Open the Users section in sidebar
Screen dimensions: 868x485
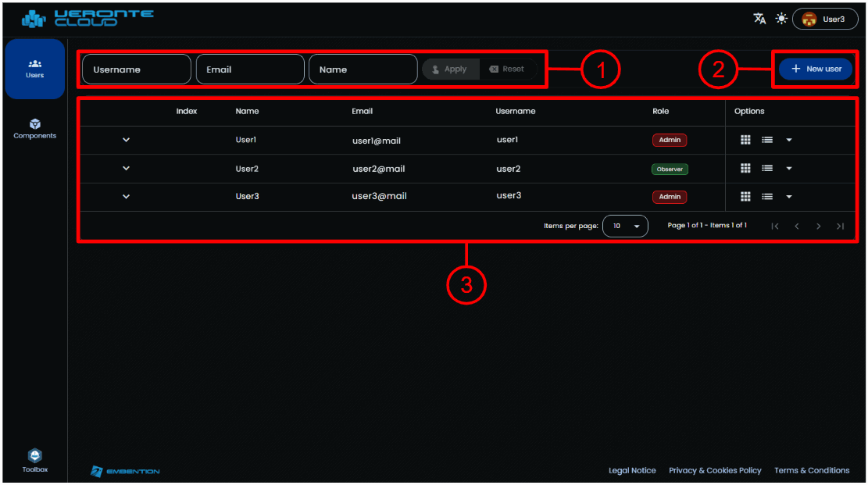tap(35, 69)
